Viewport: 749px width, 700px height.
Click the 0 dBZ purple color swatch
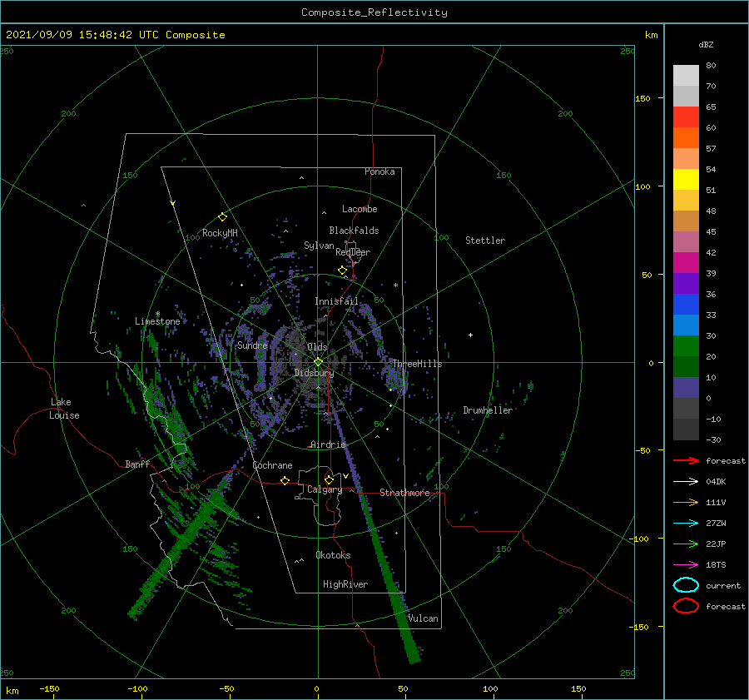686,388
